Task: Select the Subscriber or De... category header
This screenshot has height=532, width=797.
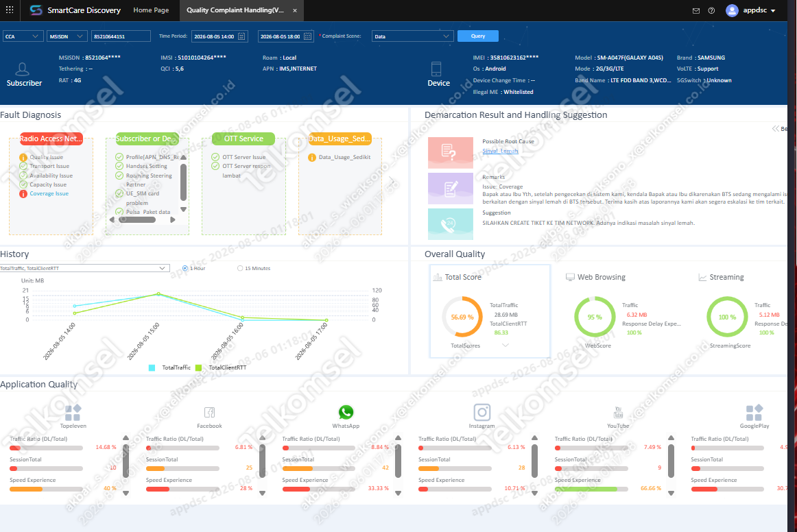Action: 147,138
